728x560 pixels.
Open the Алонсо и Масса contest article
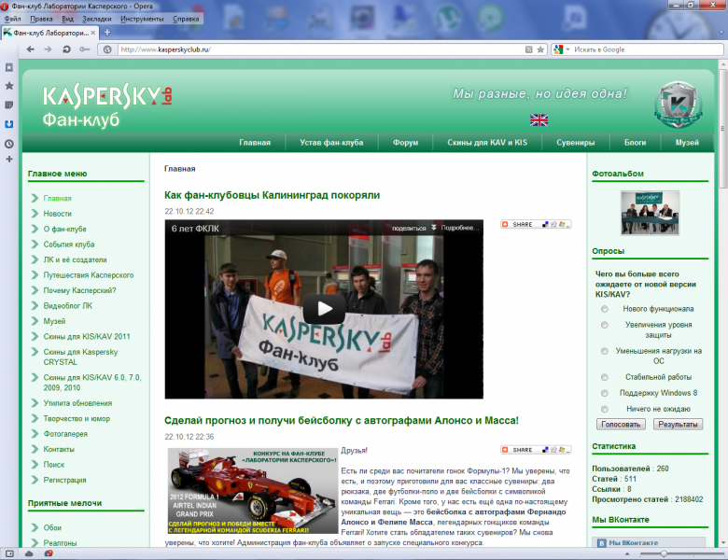click(x=342, y=420)
